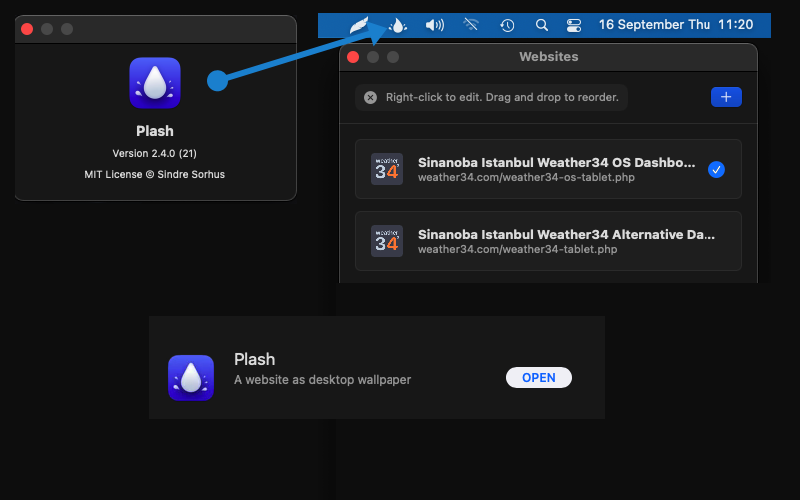The height and width of the screenshot is (500, 800).
Task: Click Version 2.4.0 (21) text
Action: pyautogui.click(x=155, y=153)
